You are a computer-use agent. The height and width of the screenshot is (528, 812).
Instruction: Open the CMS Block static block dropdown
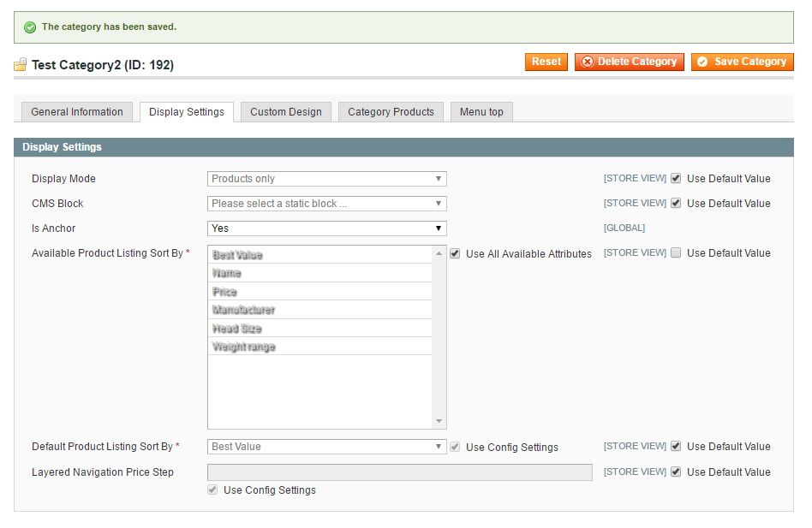[326, 204]
